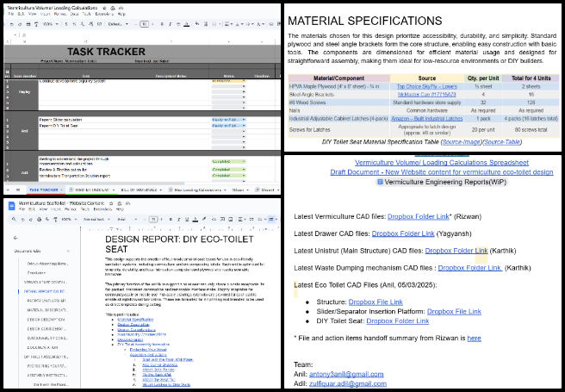565x392 pixels.
Task: Search menus icon in Docs toolbar
Action: point(14,219)
